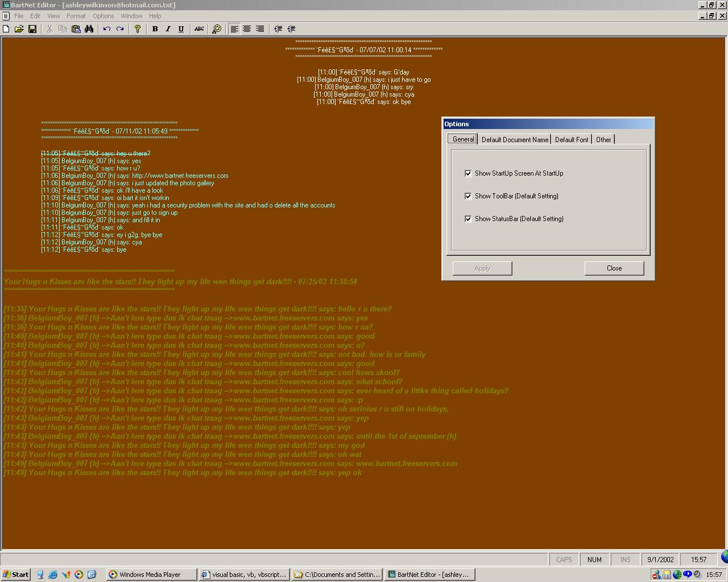
Task: Center align the text
Action: (247, 29)
